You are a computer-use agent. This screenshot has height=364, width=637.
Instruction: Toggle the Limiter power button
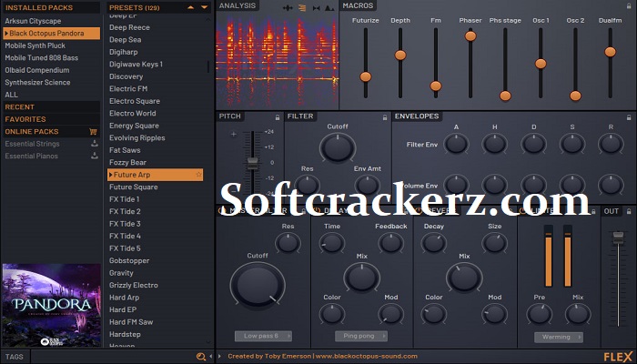[523, 211]
